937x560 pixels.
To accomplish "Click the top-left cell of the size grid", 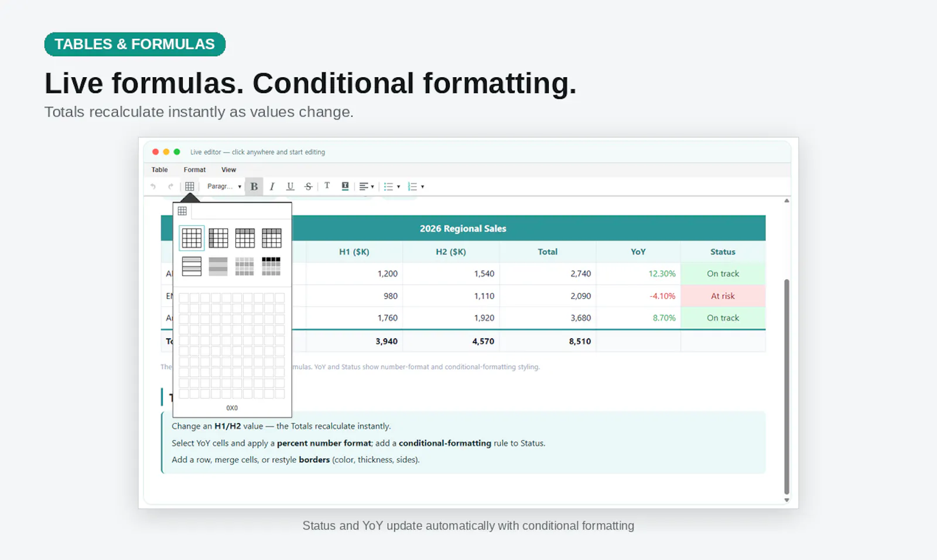I will point(183,298).
